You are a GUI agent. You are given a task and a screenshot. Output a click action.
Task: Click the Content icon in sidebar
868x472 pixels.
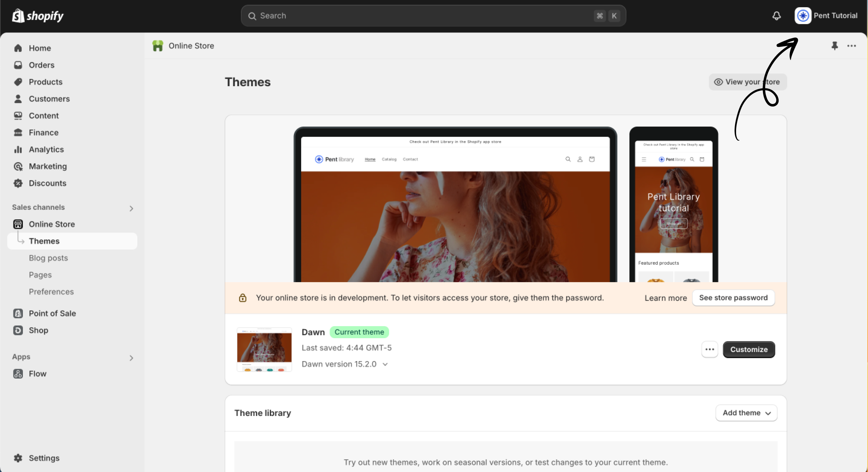click(18, 116)
